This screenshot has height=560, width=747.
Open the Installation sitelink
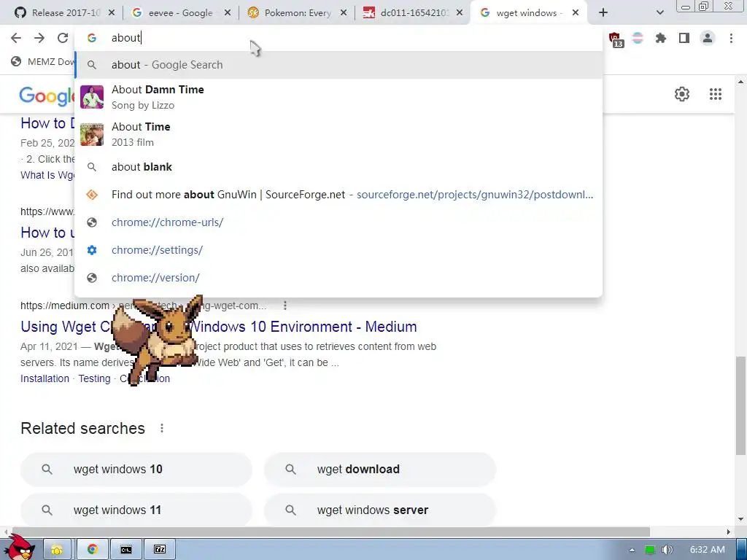[x=44, y=378]
